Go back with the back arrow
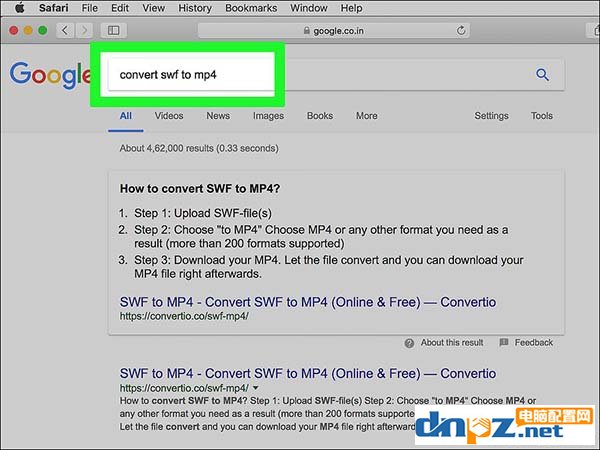The image size is (600, 450). pyautogui.click(x=65, y=30)
